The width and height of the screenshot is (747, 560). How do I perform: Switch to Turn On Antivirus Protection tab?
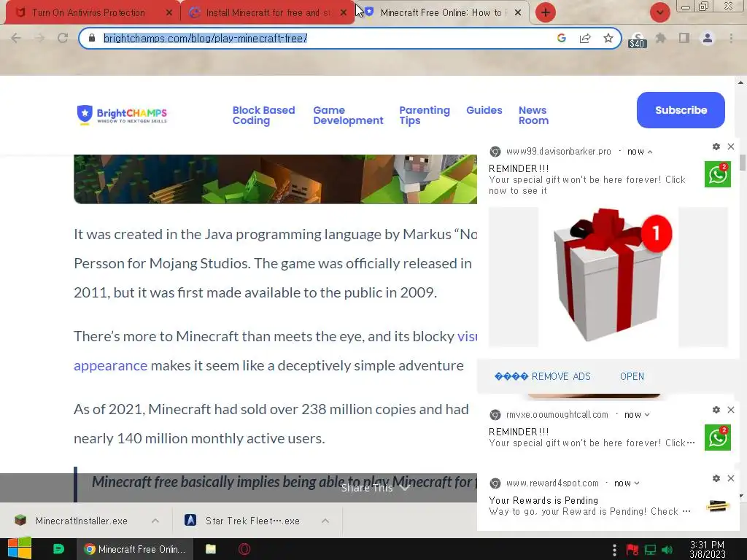88,13
